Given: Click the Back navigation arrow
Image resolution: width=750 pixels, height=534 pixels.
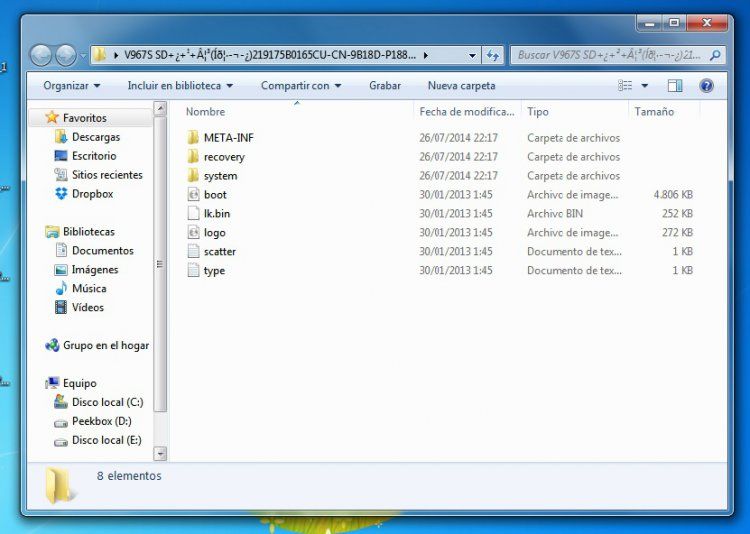Looking at the screenshot, I should 41,56.
